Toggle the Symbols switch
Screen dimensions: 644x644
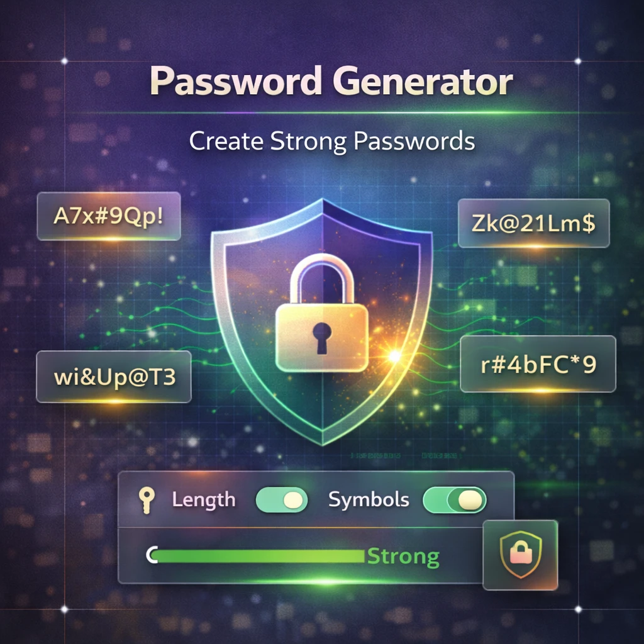[455, 500]
